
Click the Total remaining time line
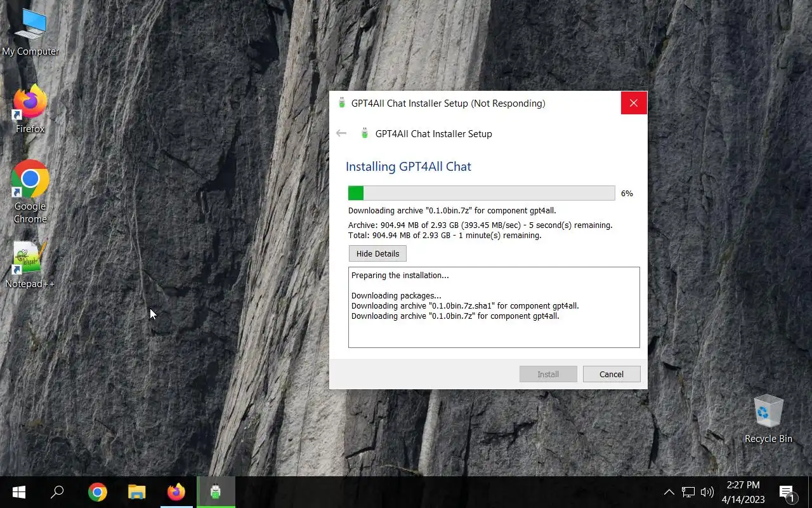click(x=445, y=236)
